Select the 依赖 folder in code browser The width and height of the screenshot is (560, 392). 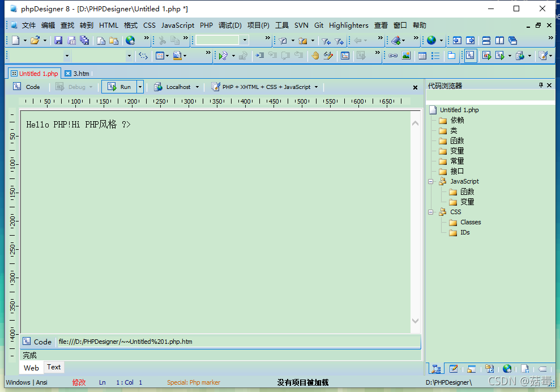451,121
